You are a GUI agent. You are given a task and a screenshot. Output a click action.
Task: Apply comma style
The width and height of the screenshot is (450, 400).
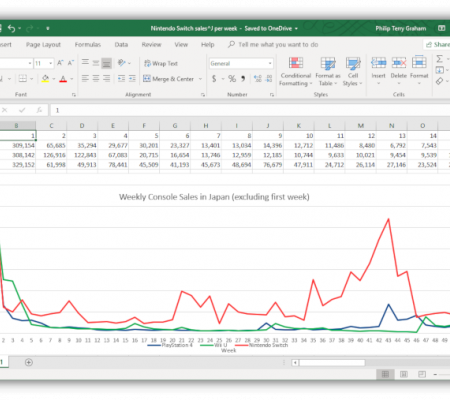(243, 79)
